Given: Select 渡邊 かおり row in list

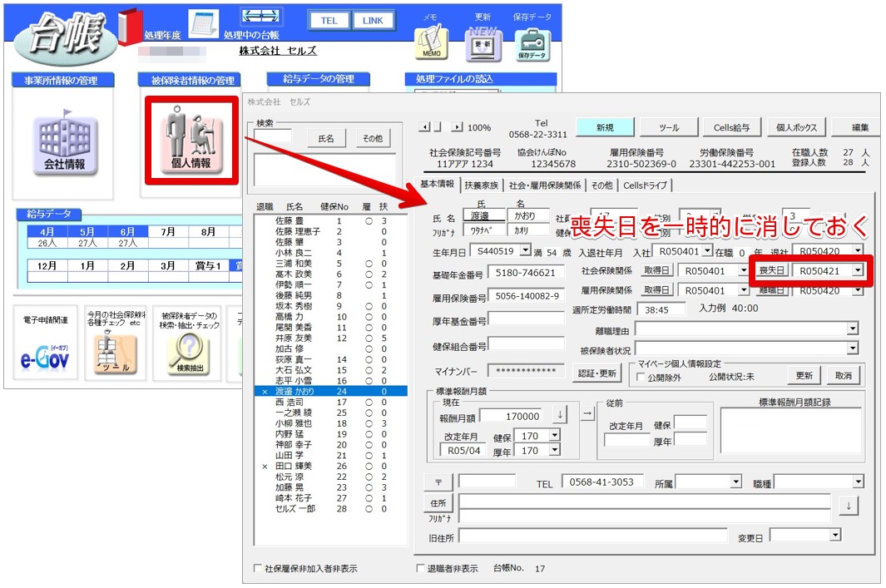Looking at the screenshot, I should pos(331,391).
